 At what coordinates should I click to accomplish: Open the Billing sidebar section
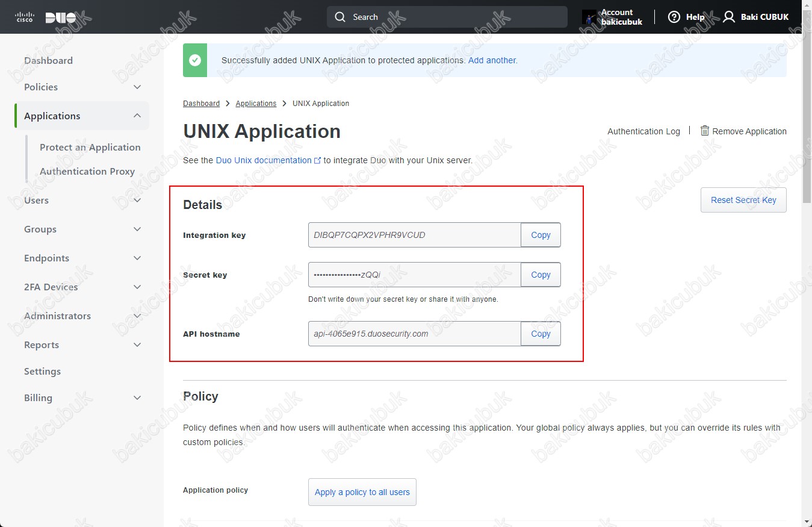click(38, 398)
